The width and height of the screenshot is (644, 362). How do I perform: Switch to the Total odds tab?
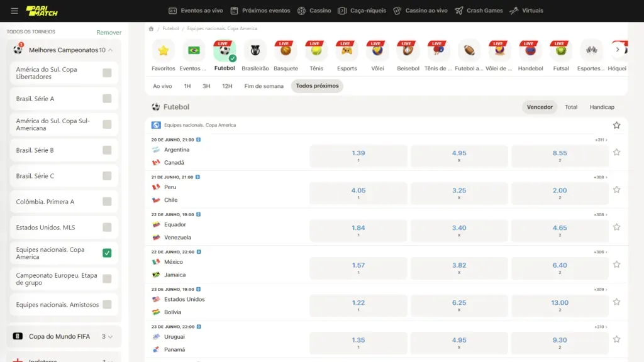click(x=570, y=107)
